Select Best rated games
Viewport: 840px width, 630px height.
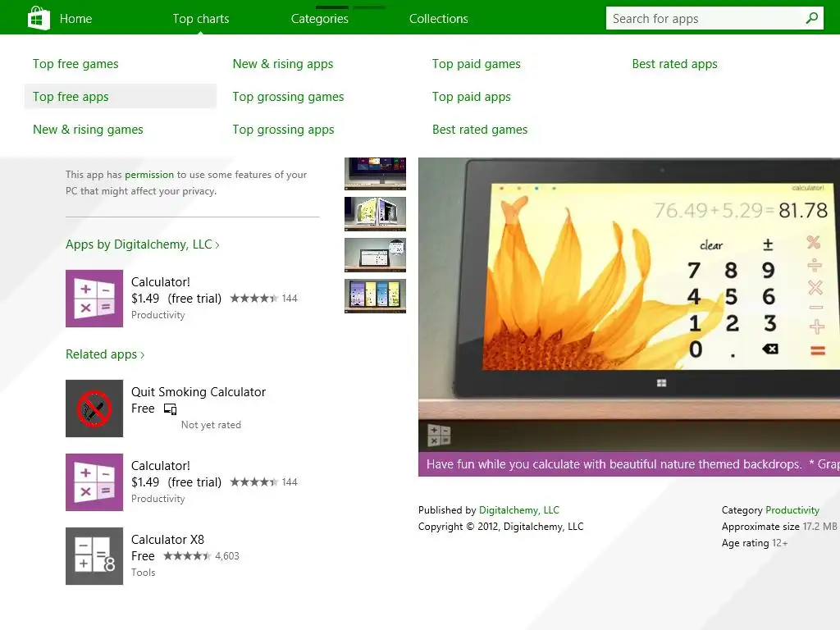point(480,129)
